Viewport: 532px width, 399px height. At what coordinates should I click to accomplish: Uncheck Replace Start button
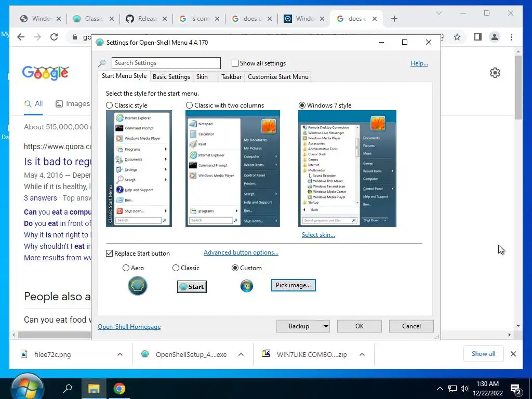tap(109, 254)
